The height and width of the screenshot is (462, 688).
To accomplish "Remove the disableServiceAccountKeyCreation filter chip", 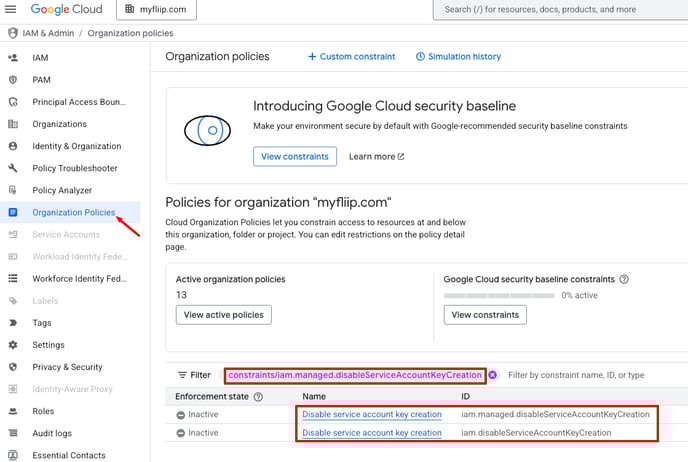I will click(x=493, y=375).
